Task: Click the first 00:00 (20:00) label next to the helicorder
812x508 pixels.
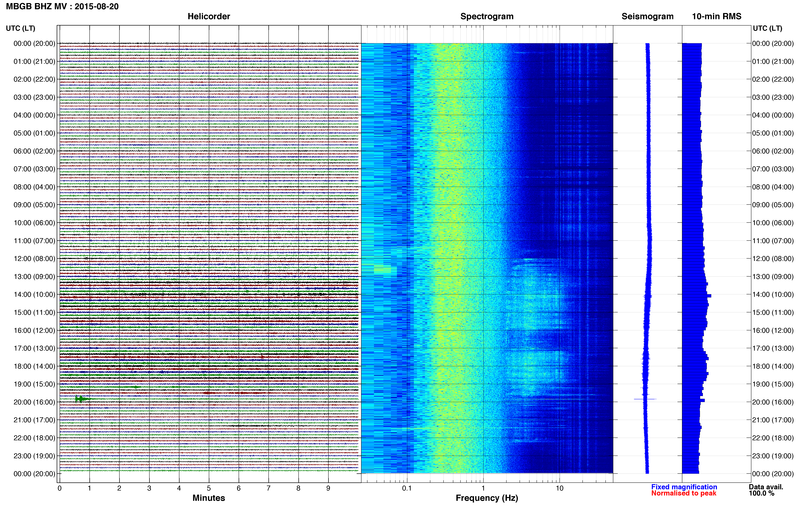Action: click(34, 43)
